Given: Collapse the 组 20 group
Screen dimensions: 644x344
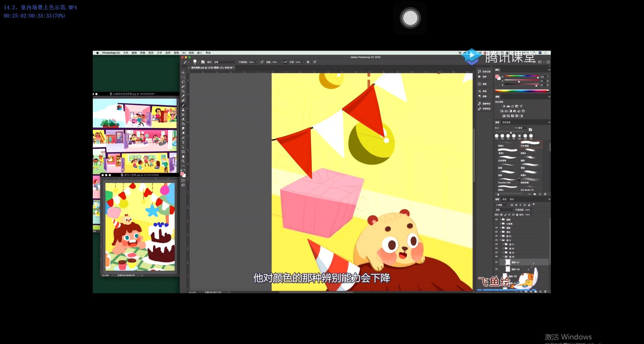Looking at the screenshot, I should coord(503,257).
